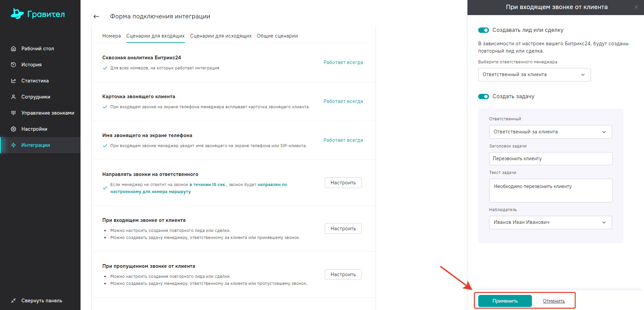Click the Заголовок задачи input field

pos(551,159)
